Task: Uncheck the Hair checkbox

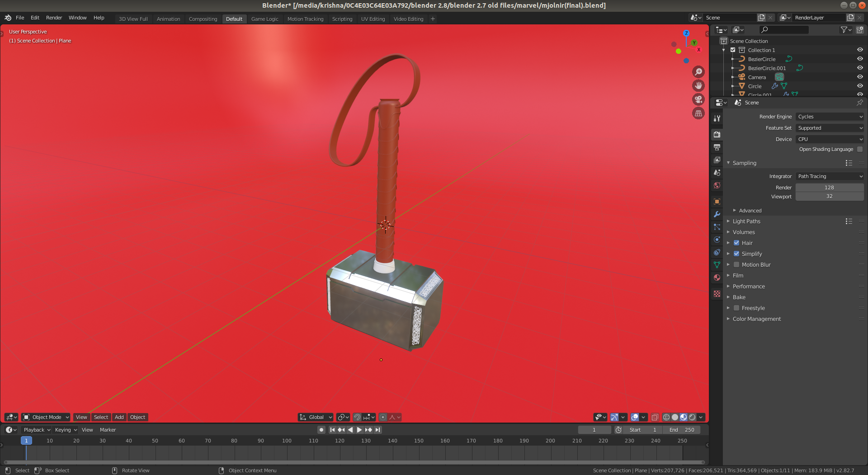Action: click(736, 243)
